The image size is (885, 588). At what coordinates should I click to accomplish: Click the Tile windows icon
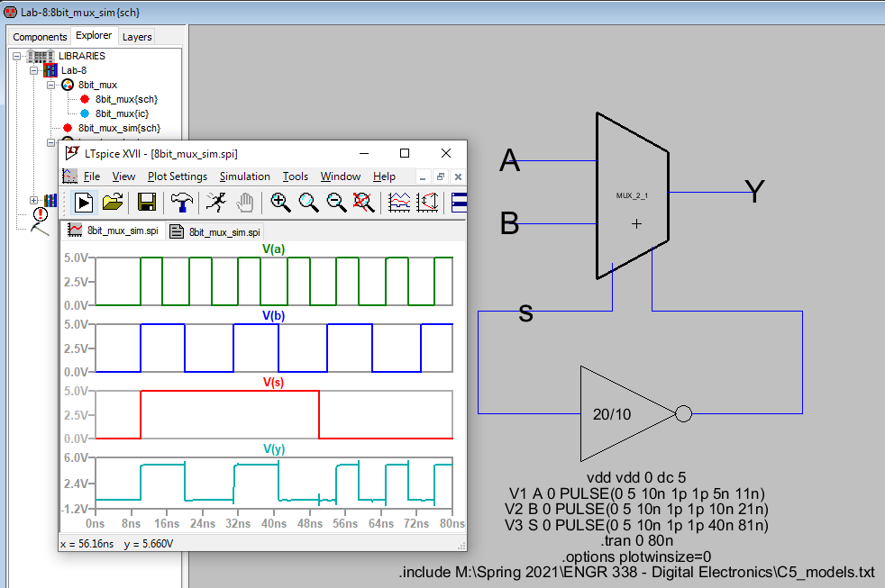(x=459, y=203)
